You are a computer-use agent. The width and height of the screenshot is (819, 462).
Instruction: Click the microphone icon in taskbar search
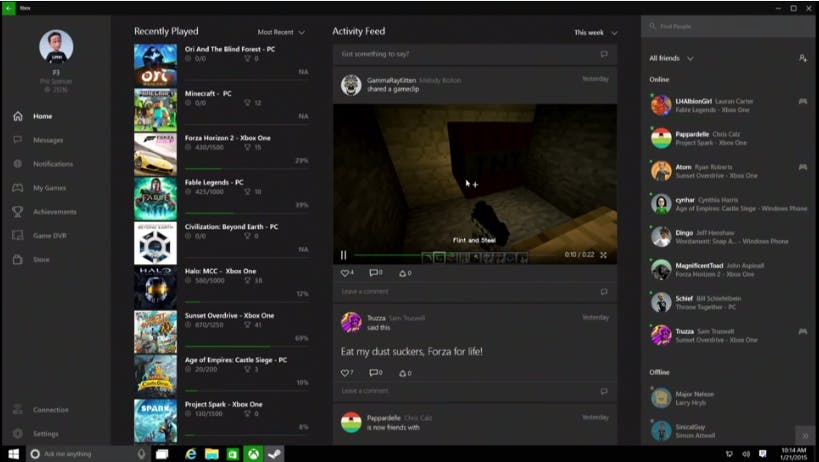(x=141, y=454)
